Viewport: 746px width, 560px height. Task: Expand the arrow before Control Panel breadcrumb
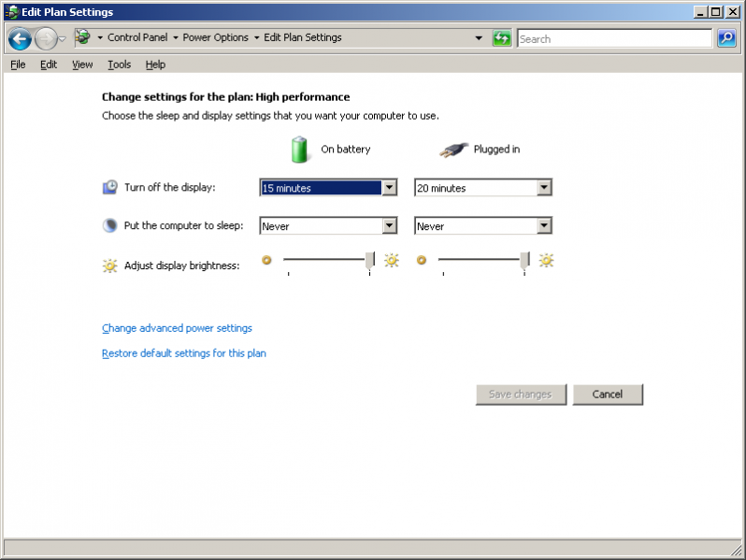click(100, 37)
